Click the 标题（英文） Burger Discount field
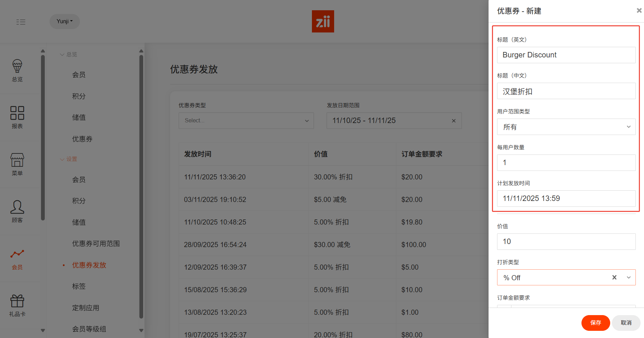 click(566, 55)
